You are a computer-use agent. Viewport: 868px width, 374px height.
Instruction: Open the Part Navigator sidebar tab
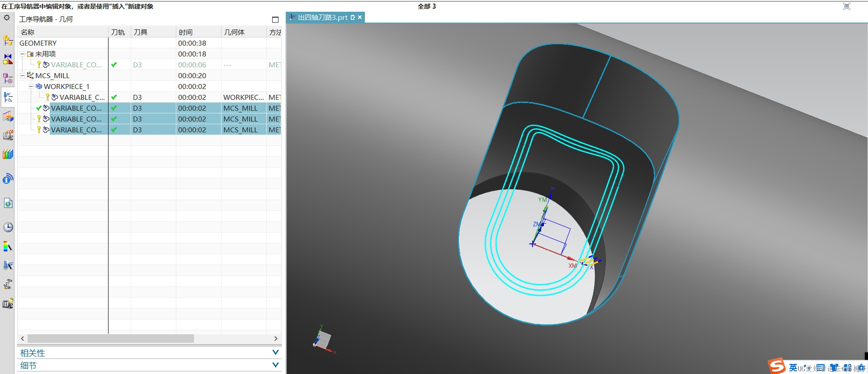pyautogui.click(x=8, y=79)
